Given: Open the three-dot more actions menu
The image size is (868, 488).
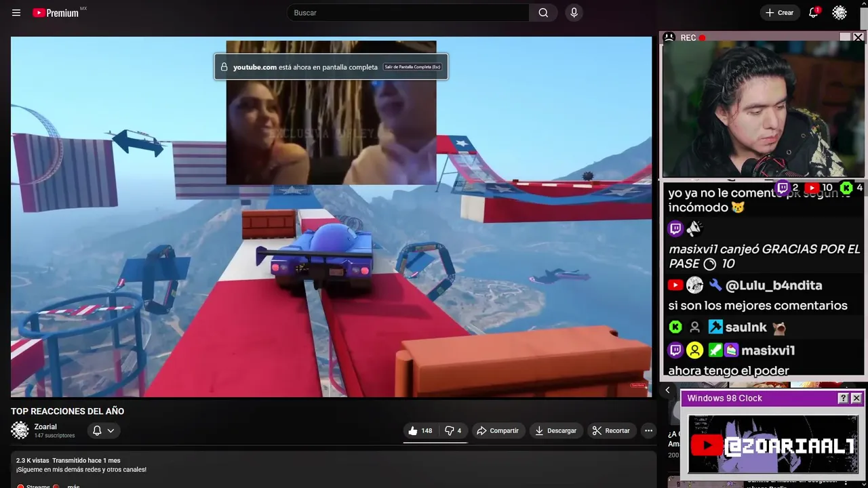Looking at the screenshot, I should tap(648, 430).
